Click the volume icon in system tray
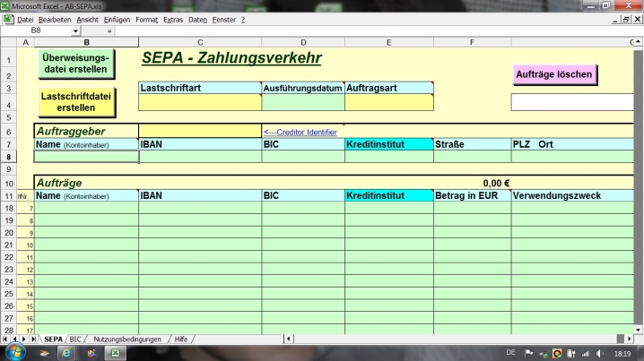This screenshot has height=361, width=644. coord(598,353)
